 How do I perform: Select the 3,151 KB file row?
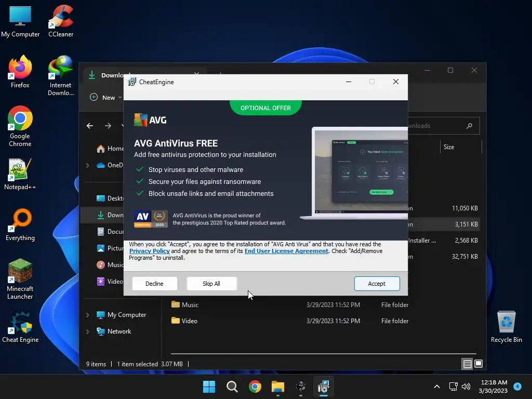click(x=444, y=224)
